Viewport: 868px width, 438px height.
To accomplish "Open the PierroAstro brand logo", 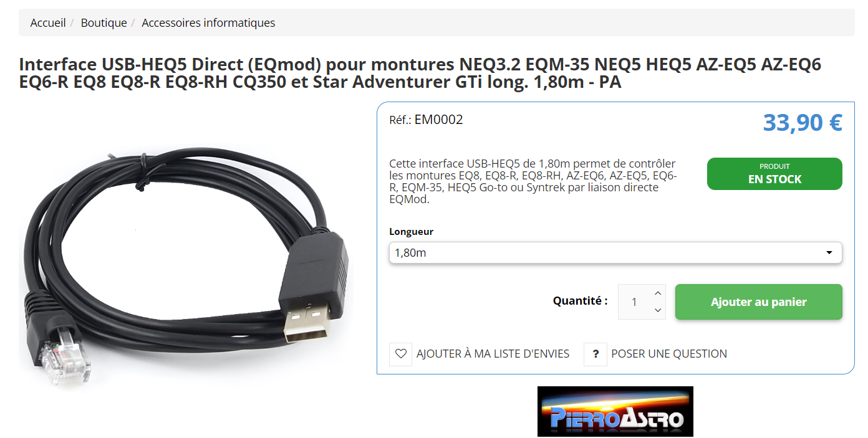I will pyautogui.click(x=615, y=411).
